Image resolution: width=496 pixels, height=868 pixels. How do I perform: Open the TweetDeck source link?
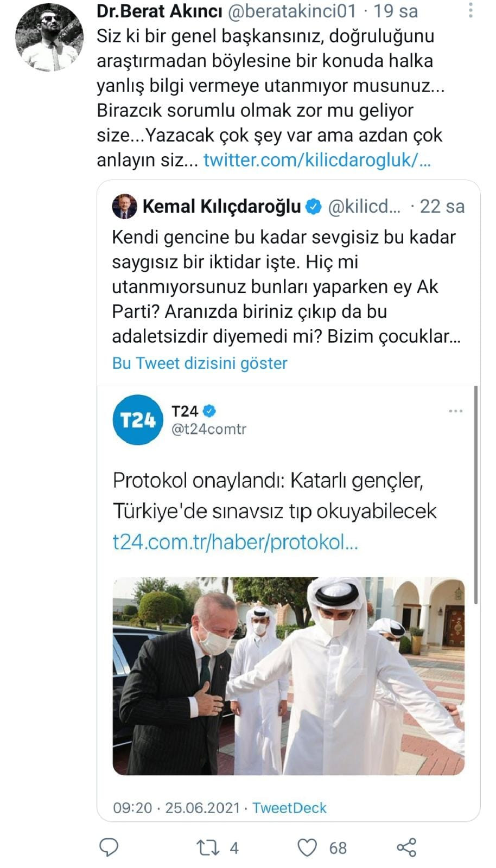[x=289, y=808]
